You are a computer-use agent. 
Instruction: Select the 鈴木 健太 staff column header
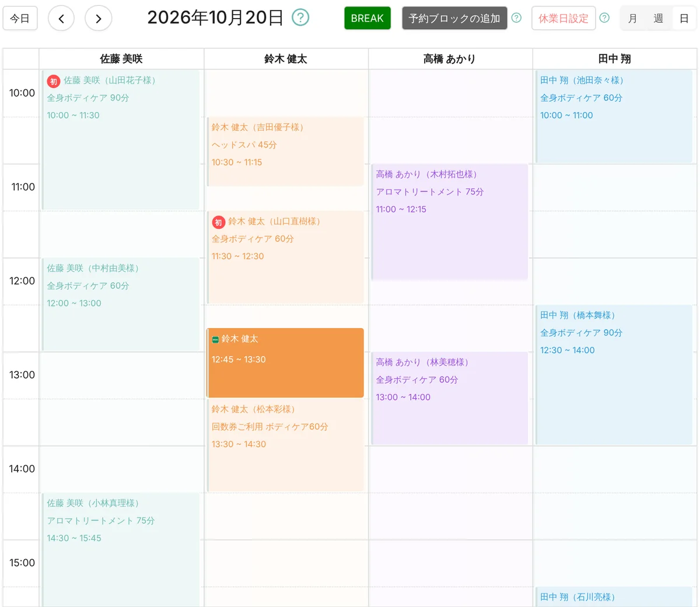(286, 59)
